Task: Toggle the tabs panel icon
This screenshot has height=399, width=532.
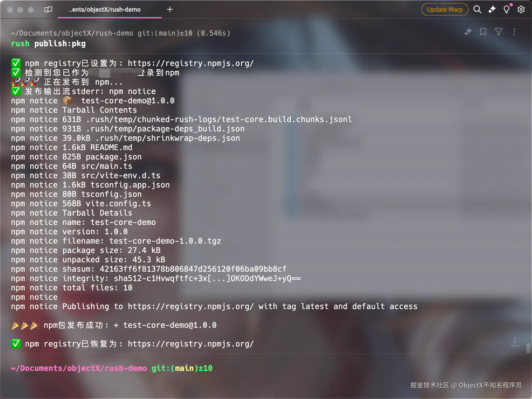Action: pos(48,10)
